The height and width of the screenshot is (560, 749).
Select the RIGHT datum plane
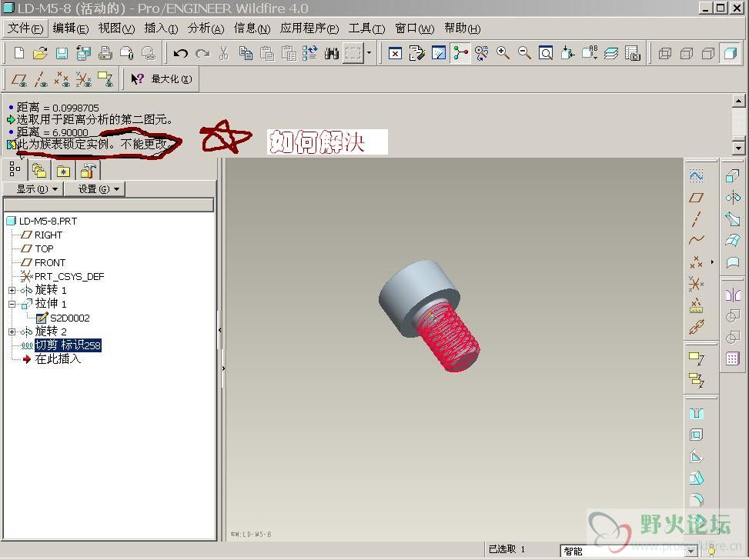pos(48,235)
